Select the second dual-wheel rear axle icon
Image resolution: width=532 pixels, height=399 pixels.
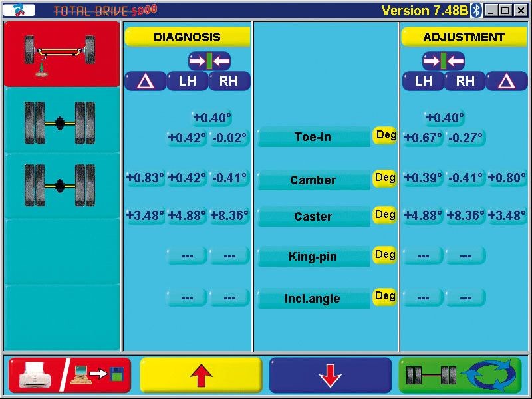click(61, 186)
